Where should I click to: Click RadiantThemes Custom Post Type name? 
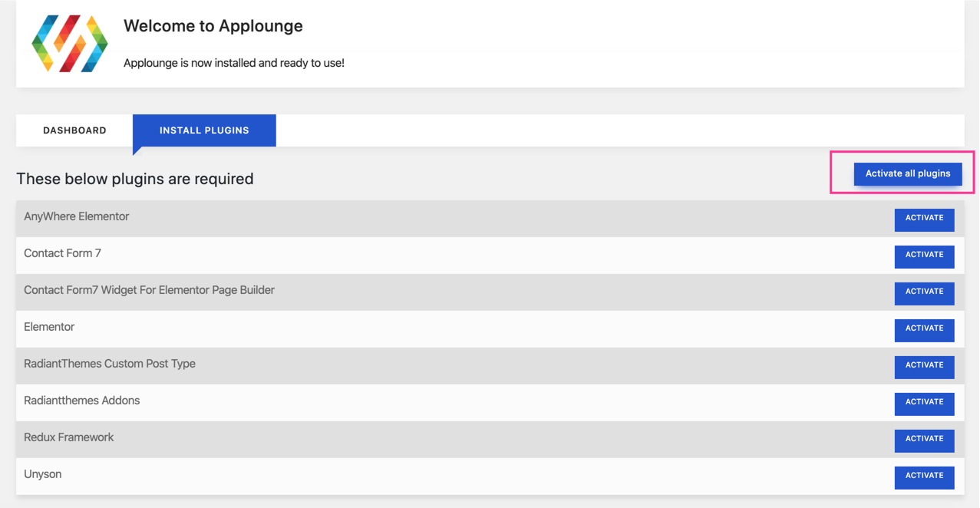click(110, 364)
